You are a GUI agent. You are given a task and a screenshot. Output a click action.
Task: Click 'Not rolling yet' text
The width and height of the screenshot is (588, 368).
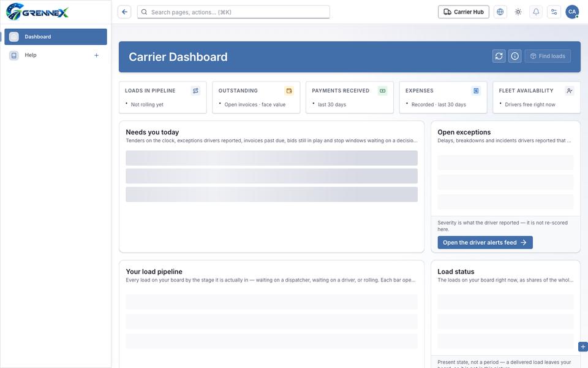pos(147,105)
